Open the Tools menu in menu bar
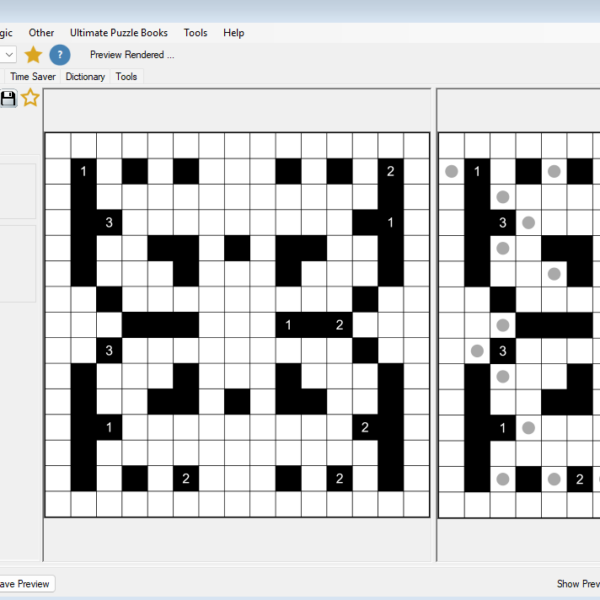 [196, 33]
